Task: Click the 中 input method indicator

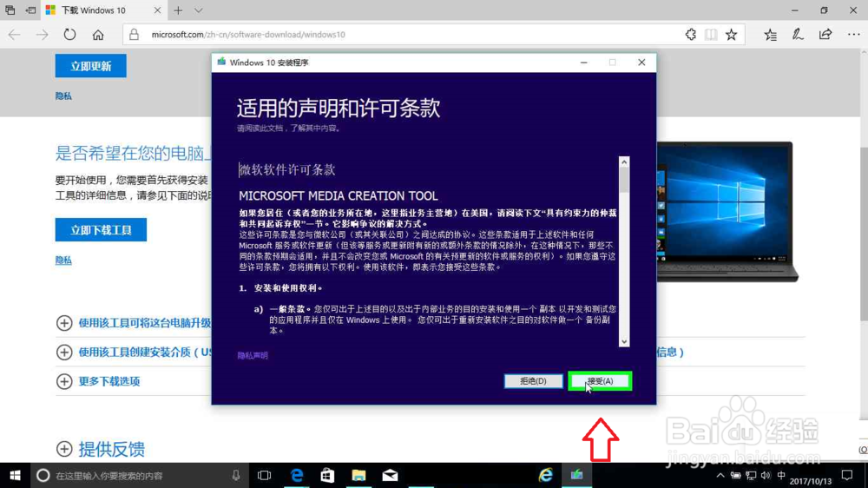Action: (x=781, y=475)
